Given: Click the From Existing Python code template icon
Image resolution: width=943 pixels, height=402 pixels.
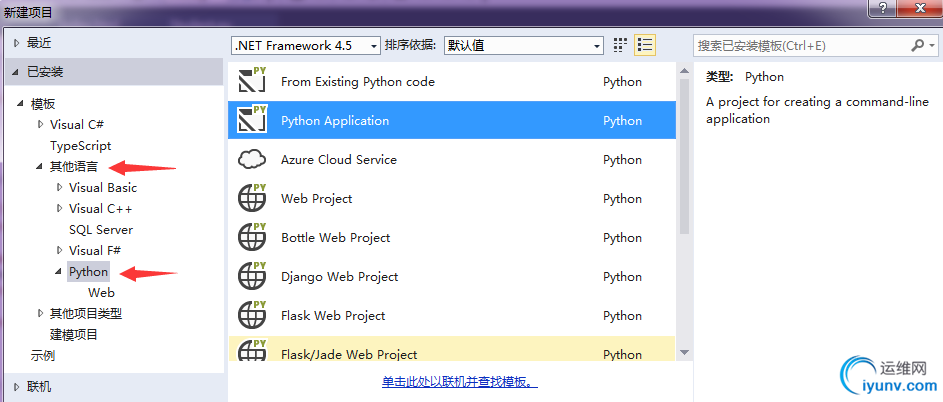Looking at the screenshot, I should click(x=252, y=81).
